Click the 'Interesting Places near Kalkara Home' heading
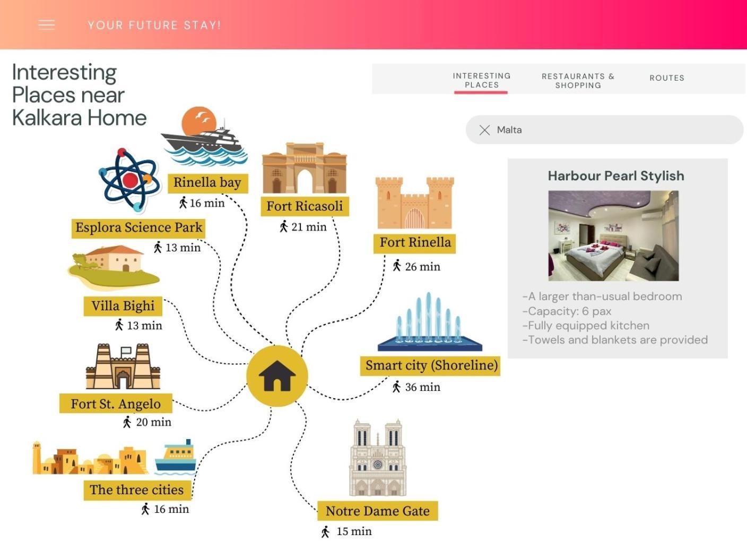Image resolution: width=747 pixels, height=560 pixels. coord(79,95)
